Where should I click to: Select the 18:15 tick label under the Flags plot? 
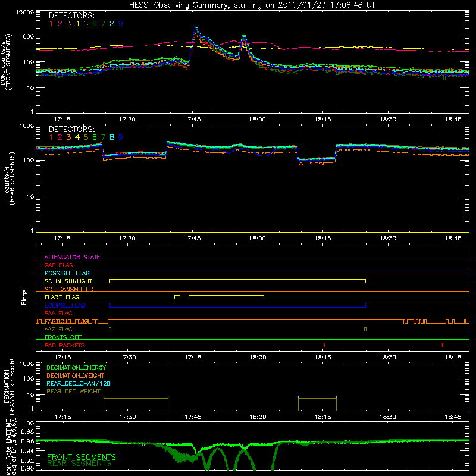pos(322,358)
